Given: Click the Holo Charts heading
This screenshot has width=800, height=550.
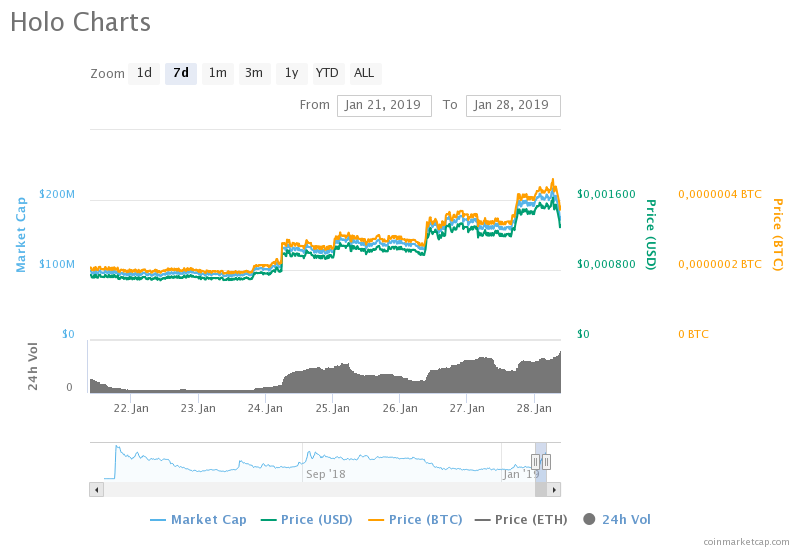Looking at the screenshot, I should click(x=81, y=22).
